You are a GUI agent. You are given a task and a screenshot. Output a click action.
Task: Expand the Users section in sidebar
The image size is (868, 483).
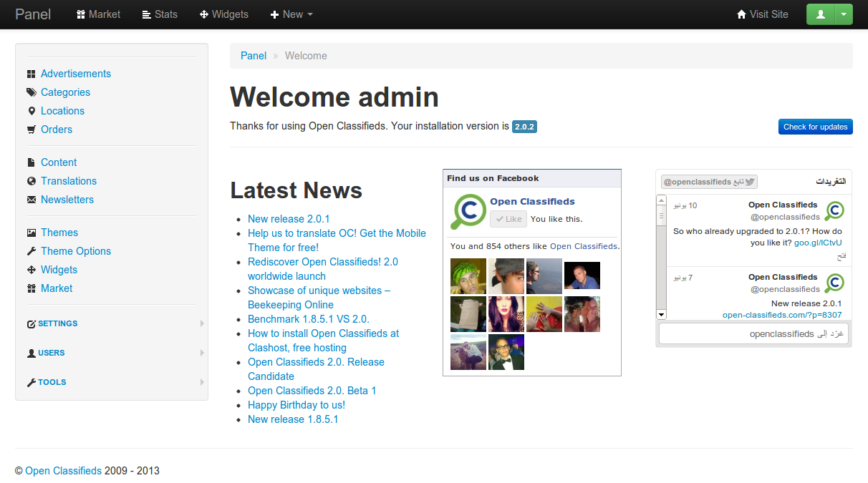click(51, 353)
